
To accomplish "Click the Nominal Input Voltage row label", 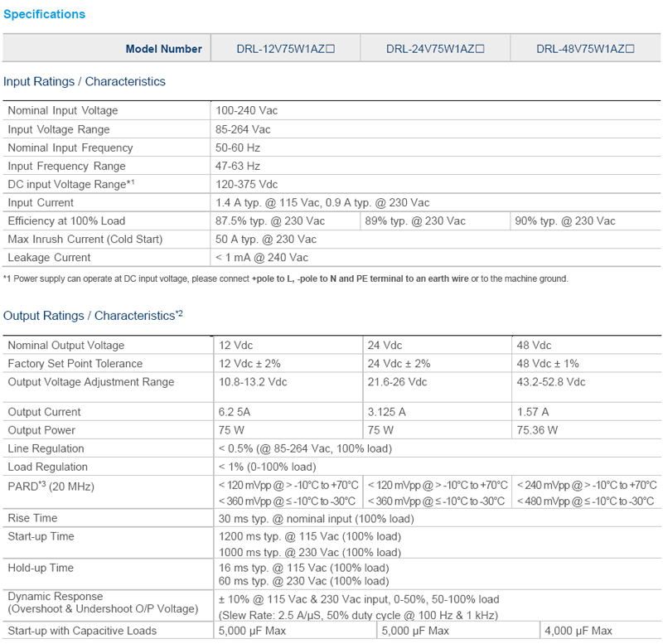I will [63, 111].
